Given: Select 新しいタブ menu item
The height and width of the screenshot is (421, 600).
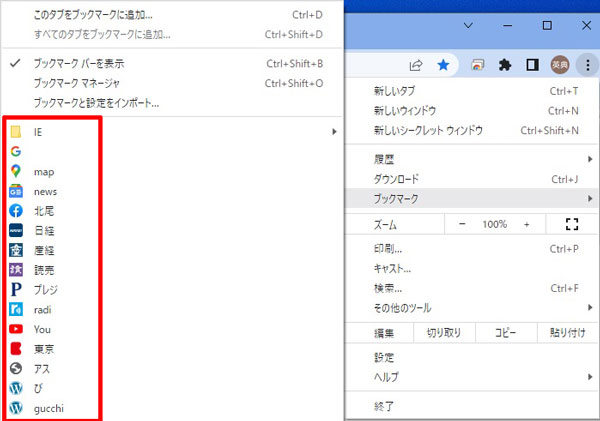Looking at the screenshot, I should point(471,91).
